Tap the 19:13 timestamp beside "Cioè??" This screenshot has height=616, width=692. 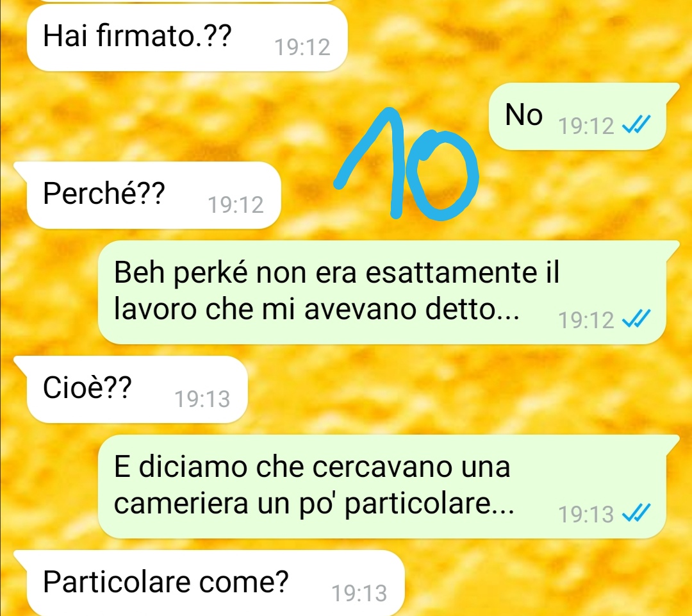coord(202,399)
